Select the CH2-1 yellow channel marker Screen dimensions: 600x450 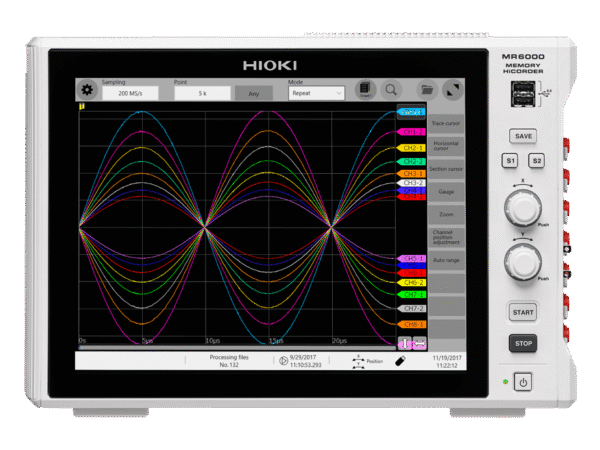(x=411, y=148)
